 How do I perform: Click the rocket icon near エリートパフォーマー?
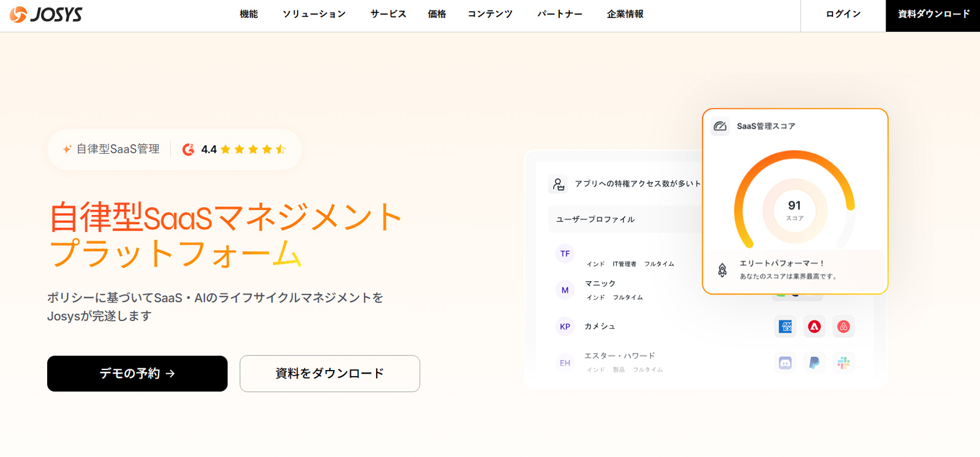click(x=722, y=270)
